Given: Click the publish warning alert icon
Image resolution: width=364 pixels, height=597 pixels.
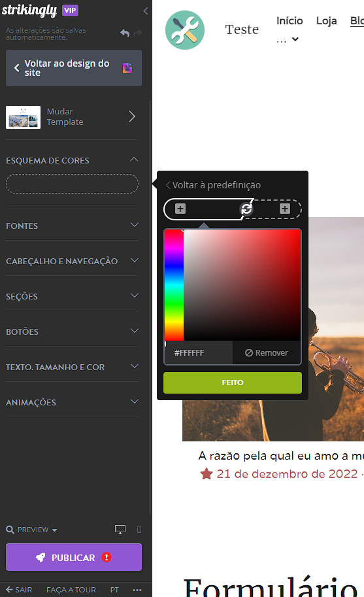Looking at the screenshot, I should pyautogui.click(x=107, y=557).
